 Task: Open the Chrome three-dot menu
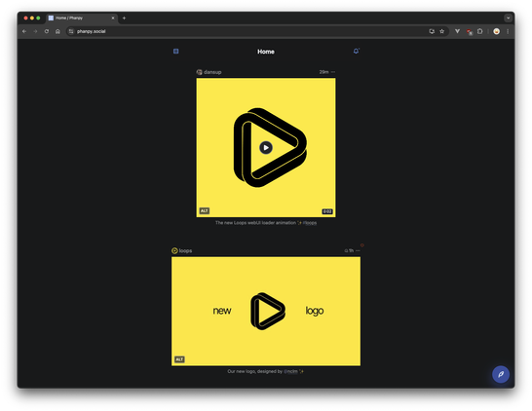click(508, 31)
